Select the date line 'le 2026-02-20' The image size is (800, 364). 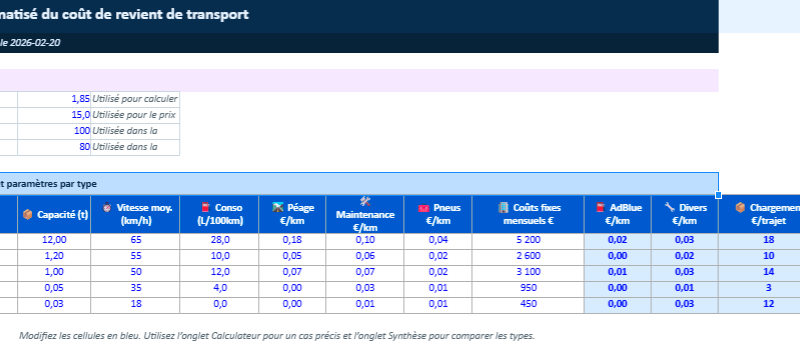click(30, 43)
